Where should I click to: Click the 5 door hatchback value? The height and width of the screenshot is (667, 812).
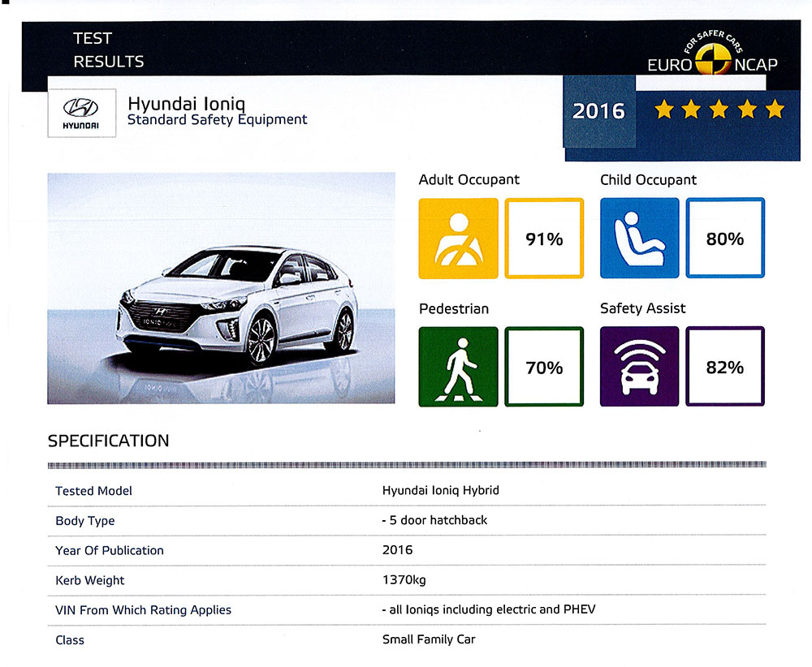click(435, 520)
